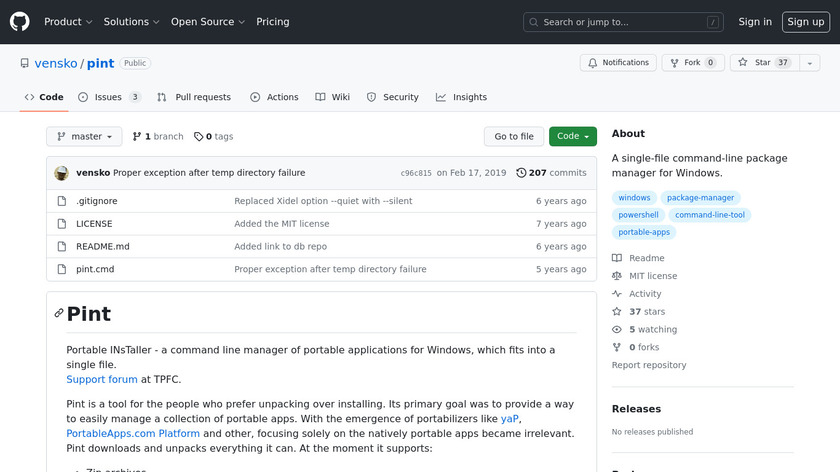Click the Report repository link
The image size is (840, 472).
coord(649,365)
